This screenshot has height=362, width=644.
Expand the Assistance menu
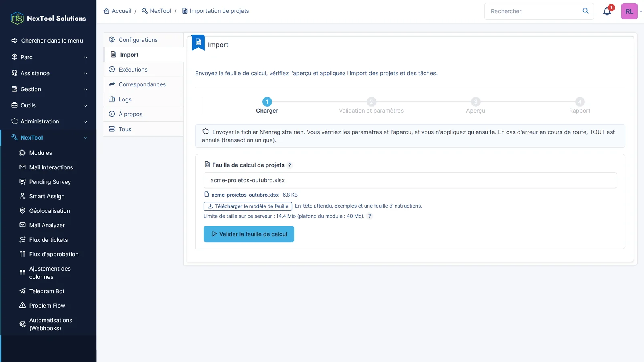click(48, 73)
